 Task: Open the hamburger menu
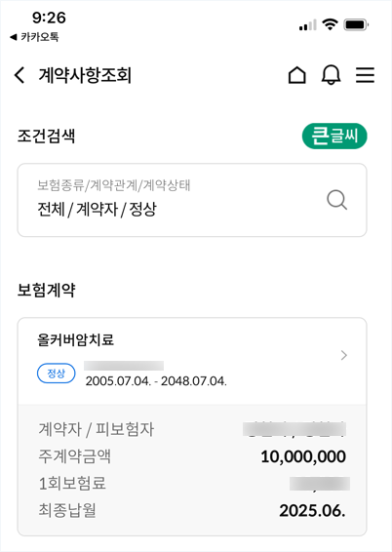pos(365,75)
